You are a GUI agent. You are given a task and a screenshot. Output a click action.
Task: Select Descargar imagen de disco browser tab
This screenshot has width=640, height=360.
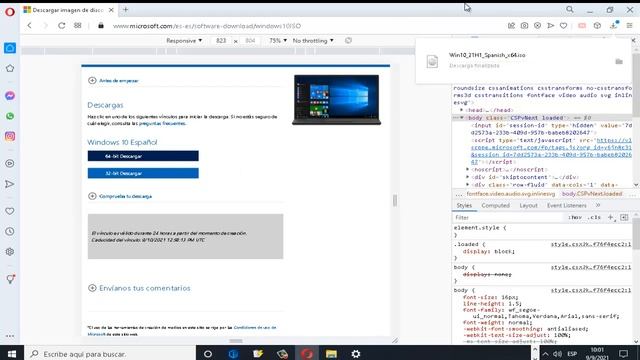tap(69, 10)
